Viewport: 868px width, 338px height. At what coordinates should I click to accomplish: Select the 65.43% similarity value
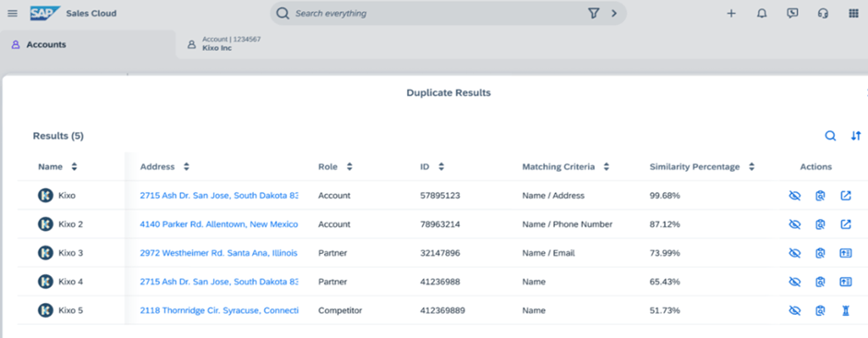[x=665, y=282]
